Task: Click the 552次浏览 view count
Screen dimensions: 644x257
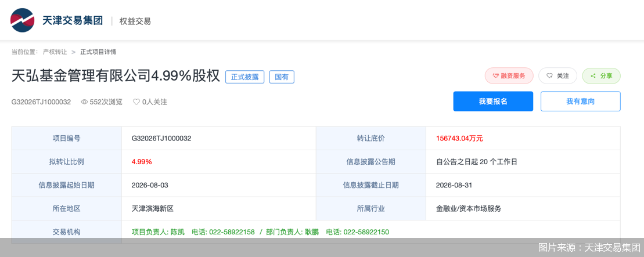Action: 106,102
